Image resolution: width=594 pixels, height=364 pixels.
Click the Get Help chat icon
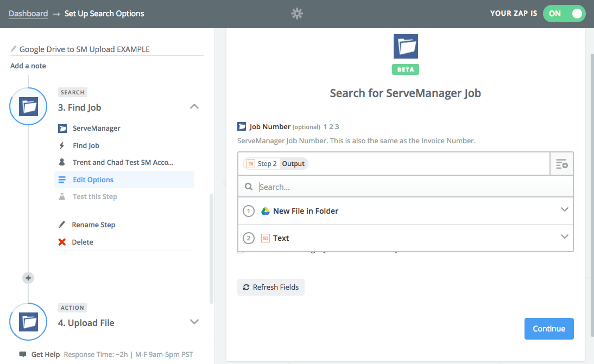[23, 355]
